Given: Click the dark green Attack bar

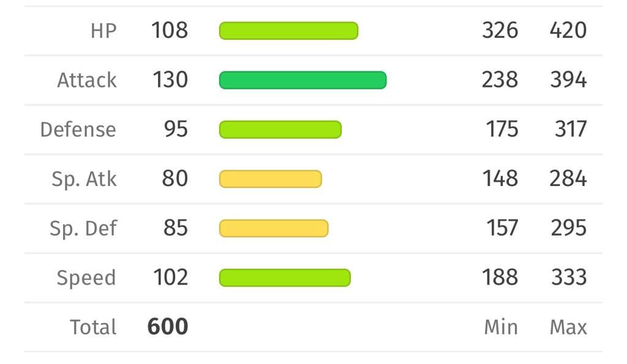Looking at the screenshot, I should coord(302,80).
